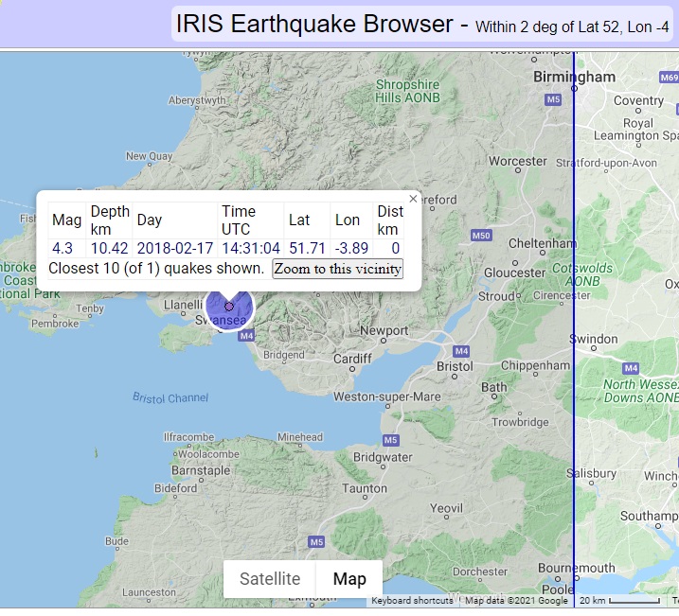
Task: Click the Time UTC column header
Action: [x=239, y=220]
